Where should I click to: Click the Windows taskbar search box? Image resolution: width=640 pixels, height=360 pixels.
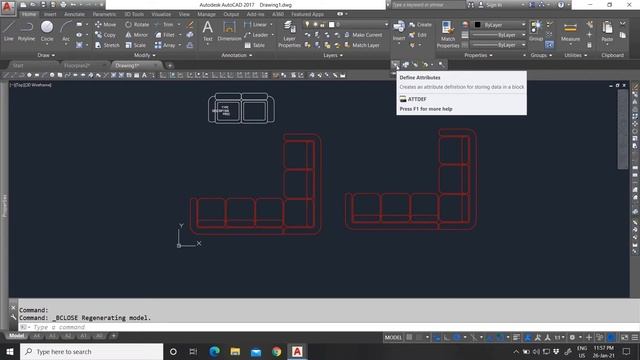coord(91,351)
